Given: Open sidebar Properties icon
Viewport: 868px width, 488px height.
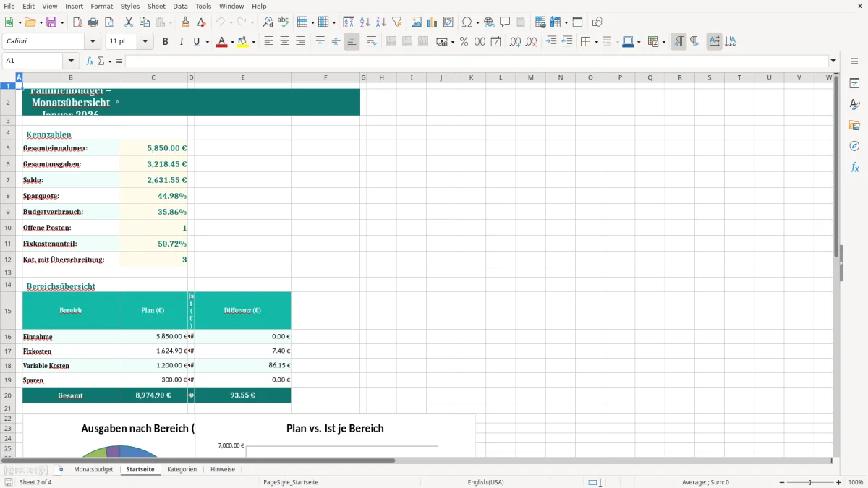Looking at the screenshot, I should click(854, 83).
